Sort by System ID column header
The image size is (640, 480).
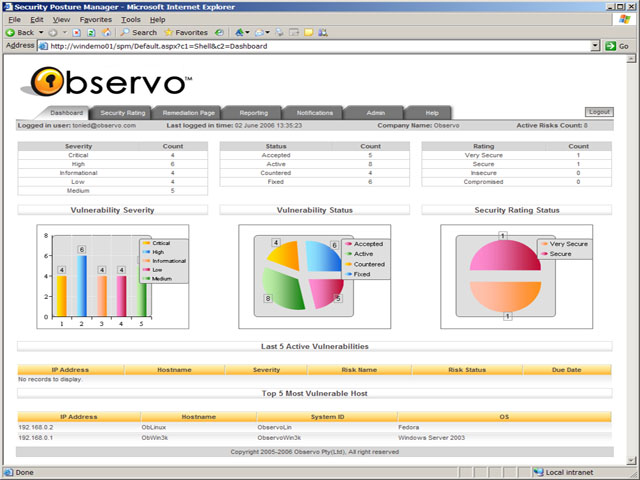click(327, 417)
